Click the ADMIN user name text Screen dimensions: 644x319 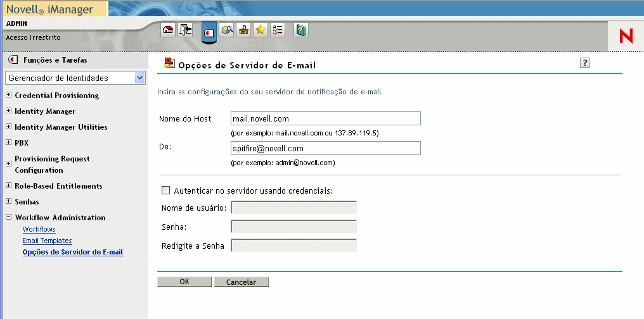tap(16, 23)
